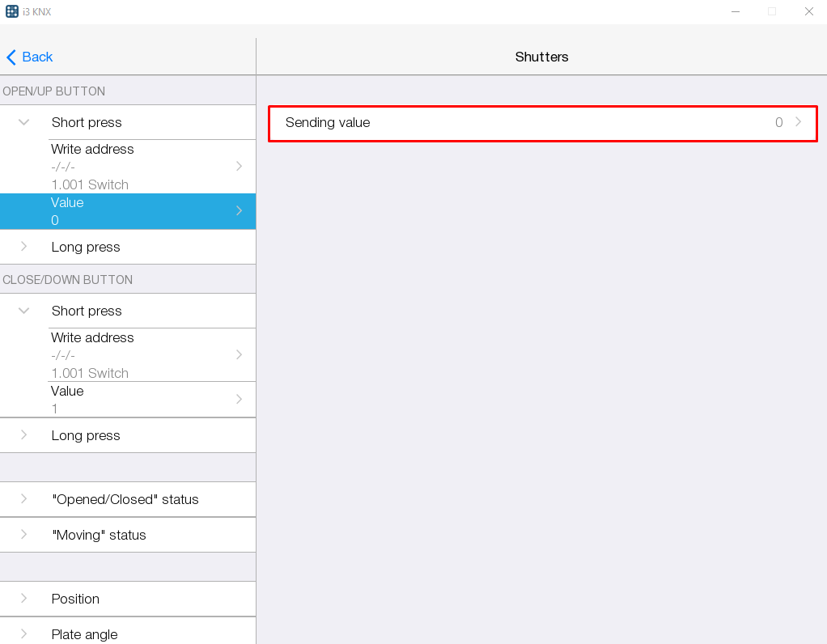Viewport: 827px width, 644px height.
Task: Click the blue Back chevron arrow
Action: click(11, 57)
